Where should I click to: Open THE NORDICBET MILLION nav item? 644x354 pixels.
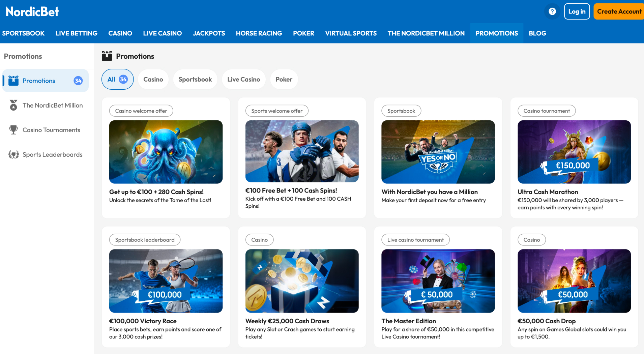(426, 33)
